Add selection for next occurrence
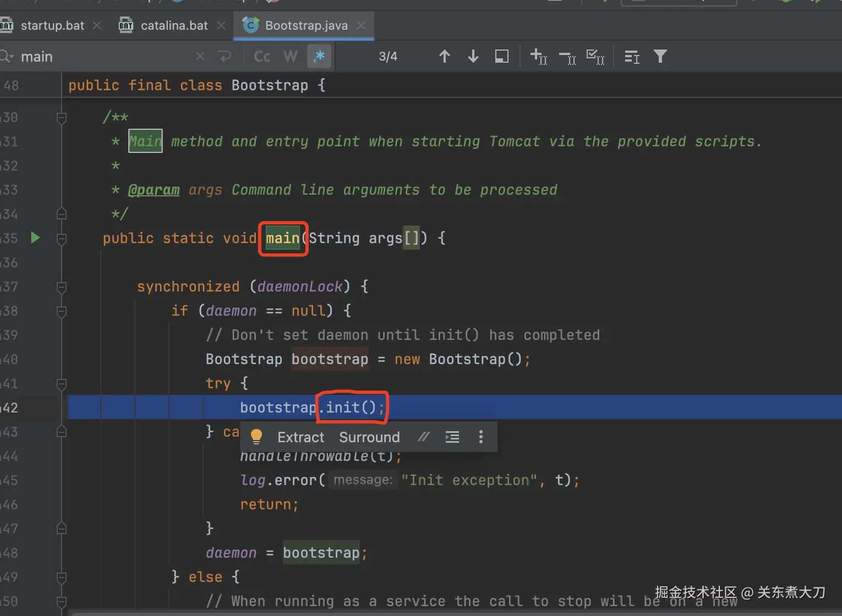842x616 pixels. point(539,56)
